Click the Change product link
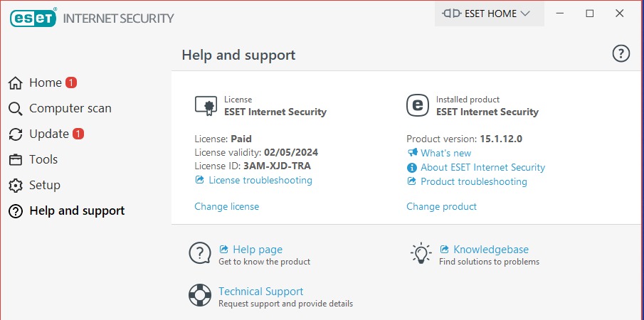This screenshot has width=644, height=320. 441,206
